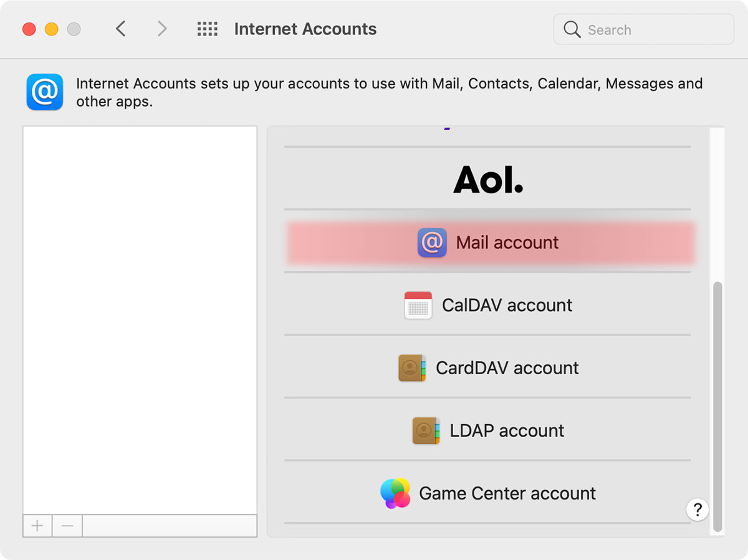748x560 pixels.
Task: Click the Internet Accounts @ icon
Action: coord(45,92)
